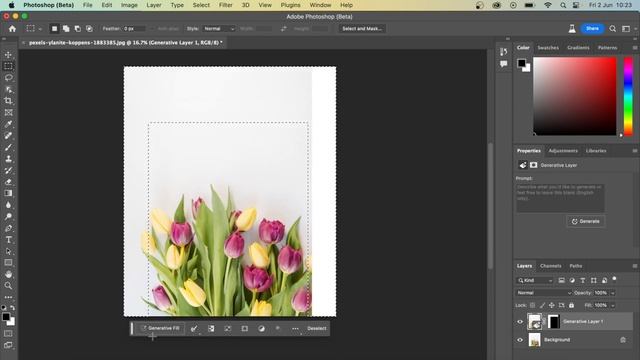The image size is (640, 360).
Task: Click the foreground color swatch in toolbar
Action: pos(6,317)
